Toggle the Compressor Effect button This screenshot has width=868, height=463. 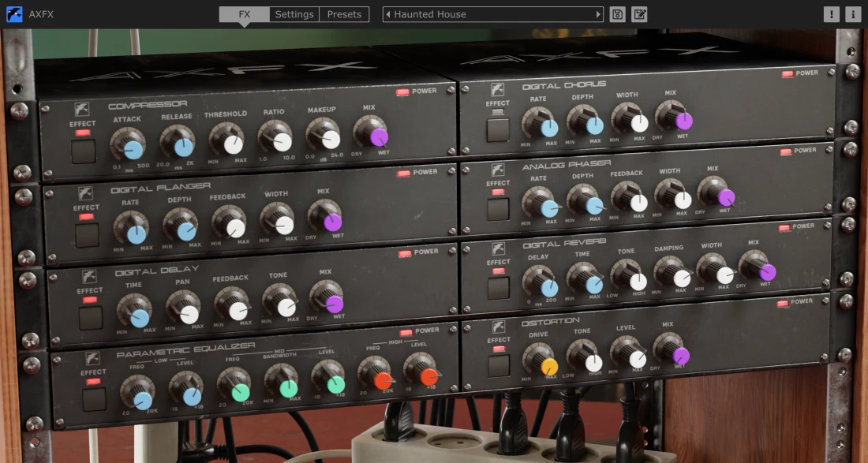[x=82, y=152]
